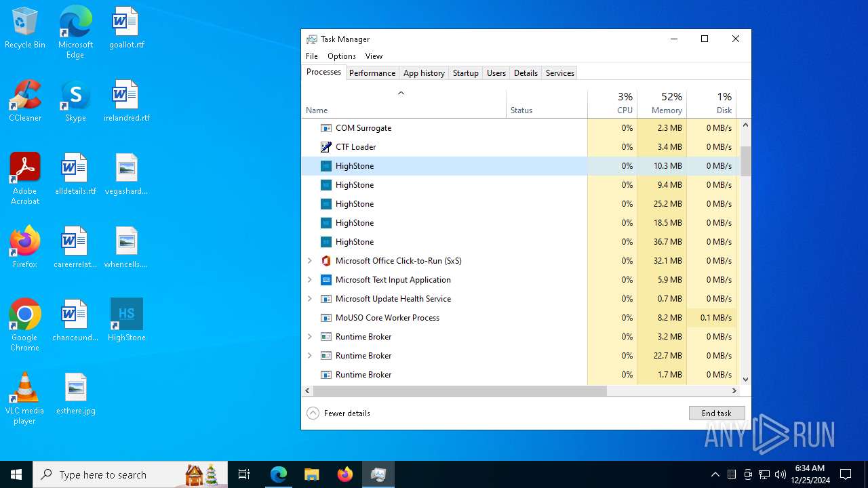Select the esthere.jpg file icon
Viewport: 868px width, 488px height.
pos(75,394)
